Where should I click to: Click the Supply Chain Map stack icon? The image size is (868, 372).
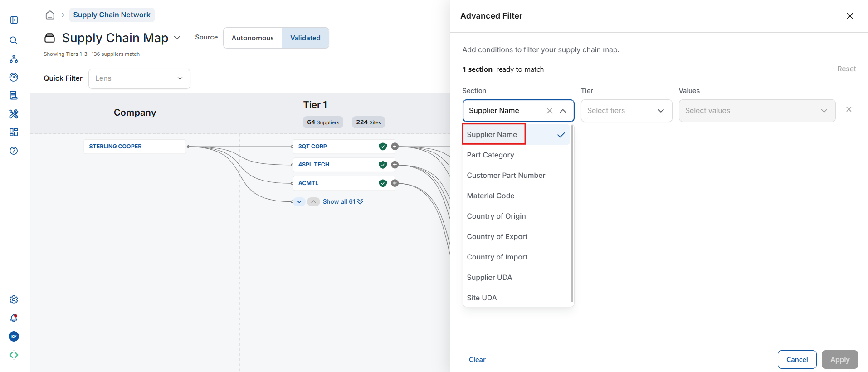(49, 38)
